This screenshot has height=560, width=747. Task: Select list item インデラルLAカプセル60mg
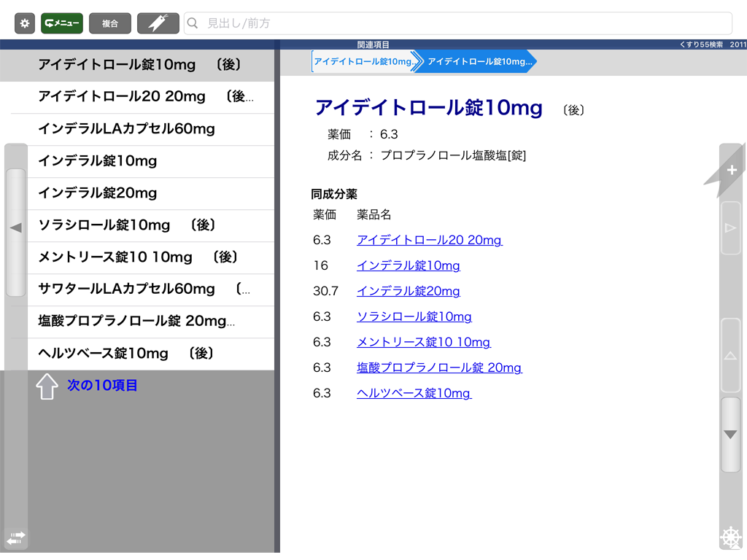(137, 129)
